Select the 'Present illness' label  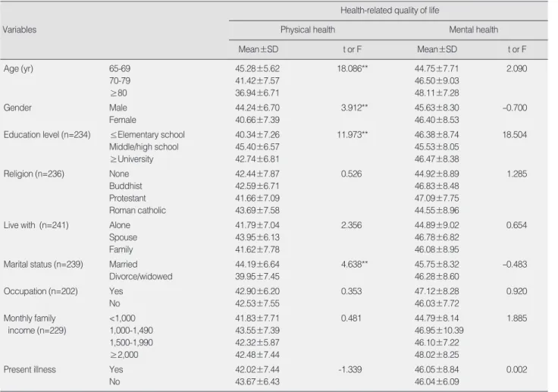30,369
